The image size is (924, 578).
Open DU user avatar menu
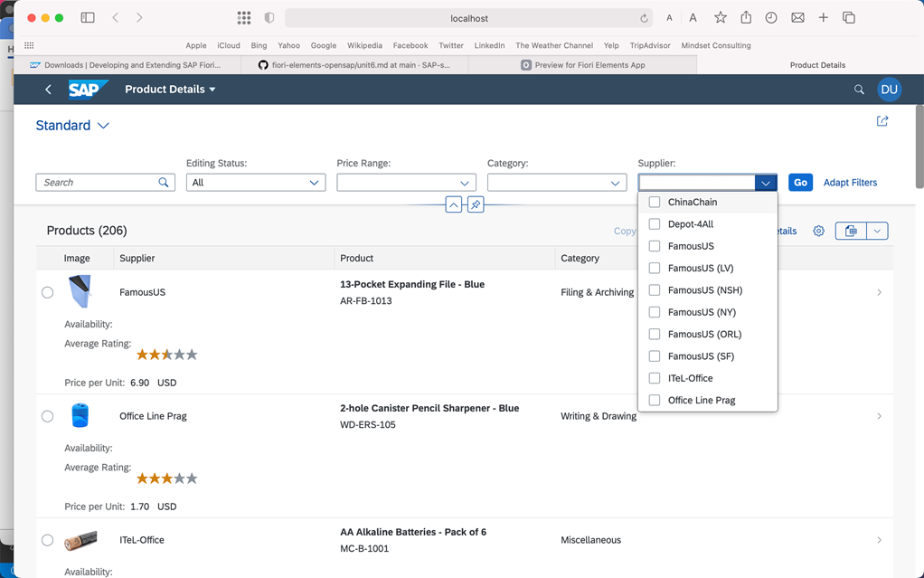890,89
